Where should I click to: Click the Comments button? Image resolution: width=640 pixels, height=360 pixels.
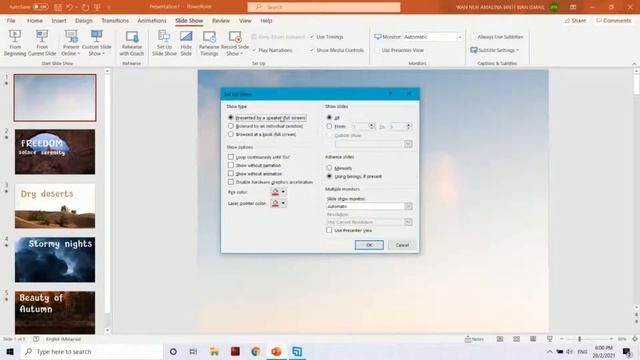click(613, 20)
